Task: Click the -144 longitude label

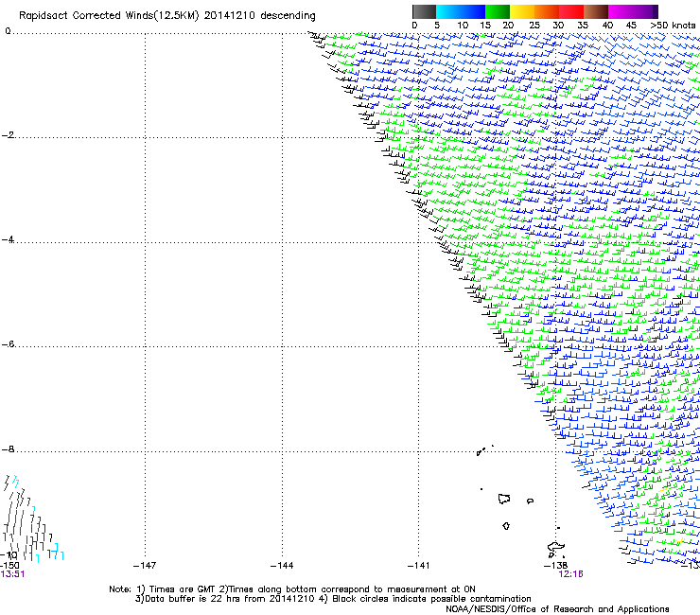Action: click(282, 566)
